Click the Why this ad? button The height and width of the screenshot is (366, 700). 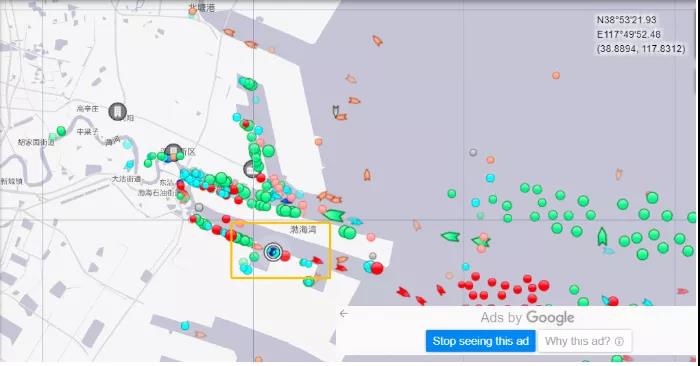[584, 341]
